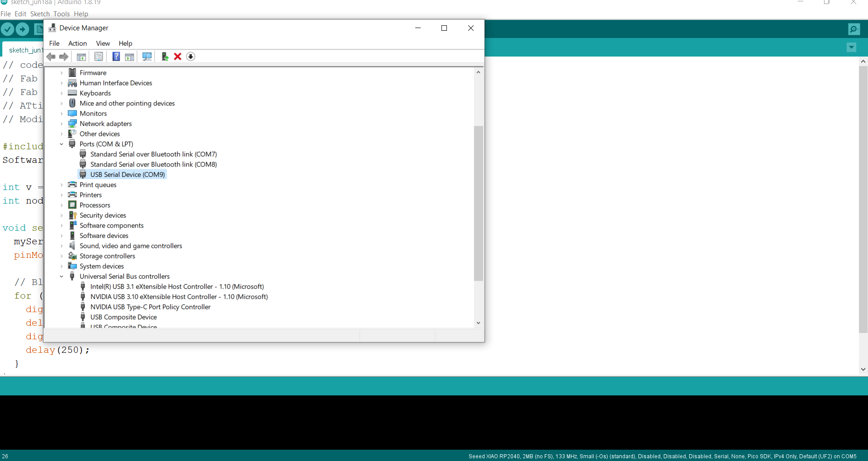Expand the Software components node
Image resolution: width=868 pixels, height=461 pixels.
(x=62, y=225)
